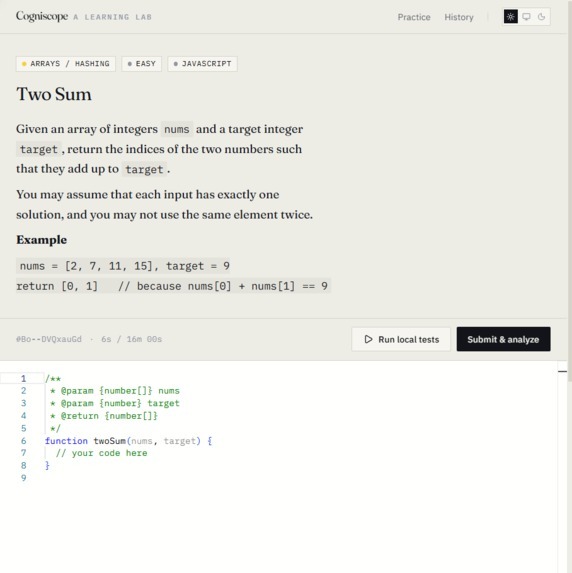The image size is (572, 573).
Task: Click the 'A LEARNING LAB' tagline
Action: coord(113,17)
